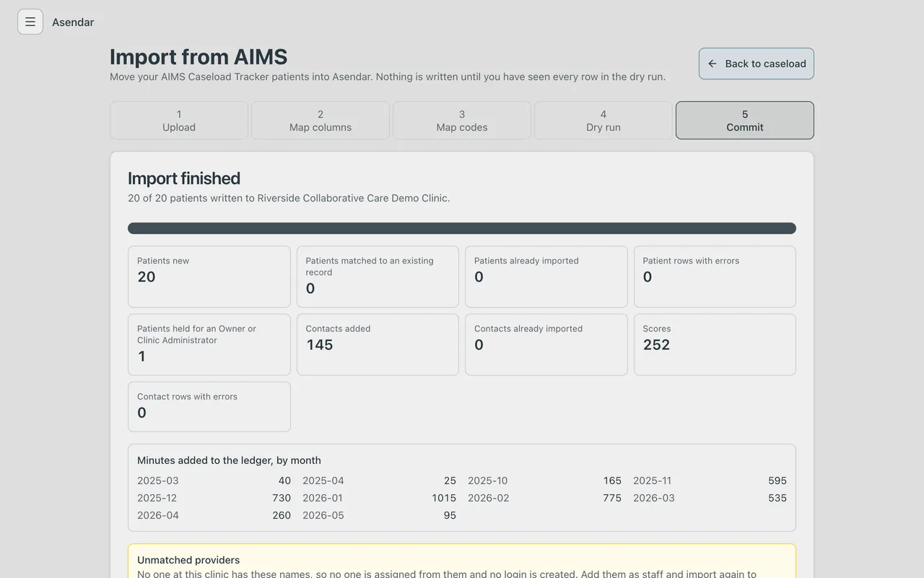Click the Back to caseload button
The height and width of the screenshot is (578, 924).
tap(756, 64)
